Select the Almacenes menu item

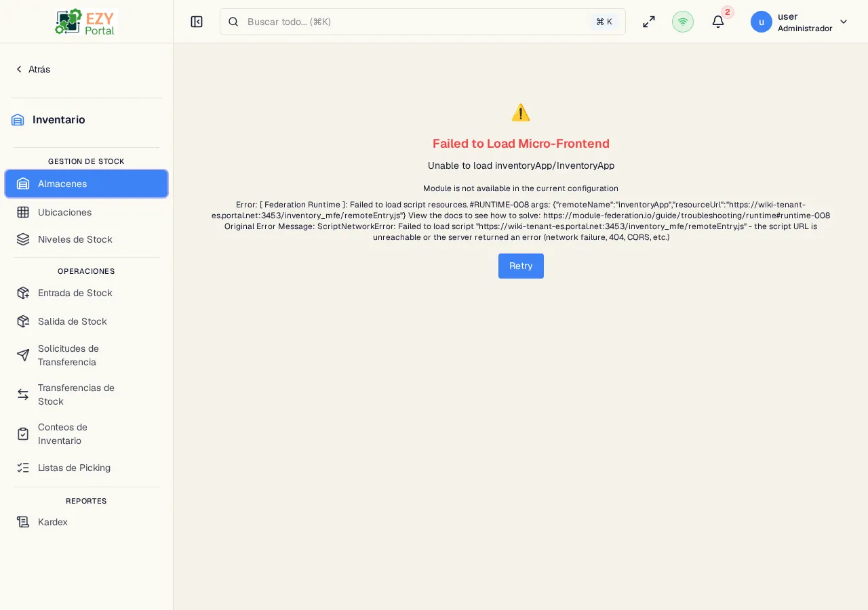(86, 184)
